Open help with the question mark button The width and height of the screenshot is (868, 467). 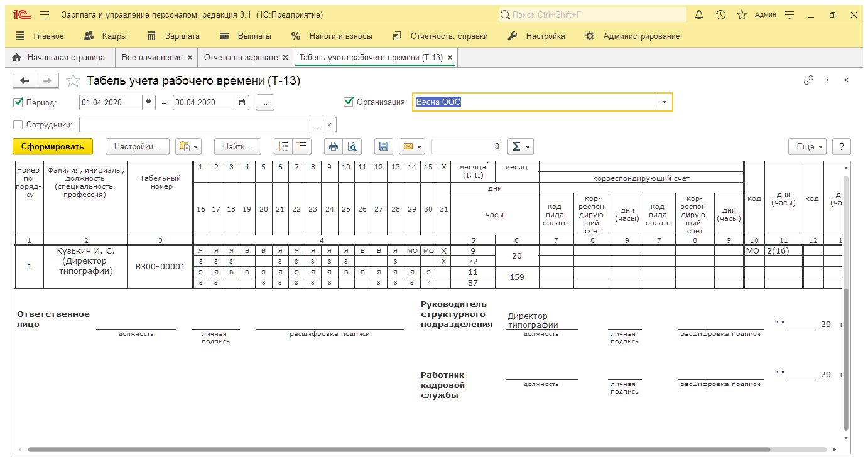coord(842,146)
